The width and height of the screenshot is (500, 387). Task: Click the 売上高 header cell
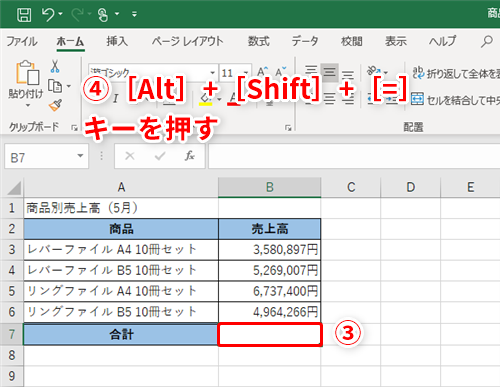tap(270, 229)
